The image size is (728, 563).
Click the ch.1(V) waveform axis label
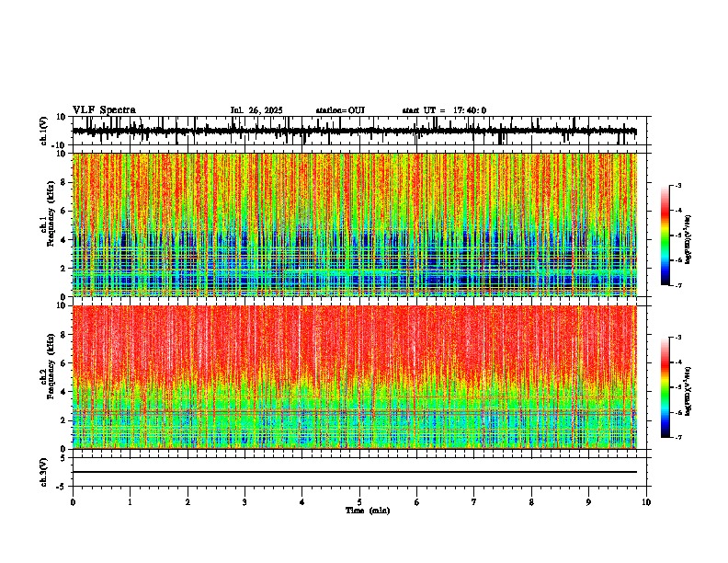44,131
